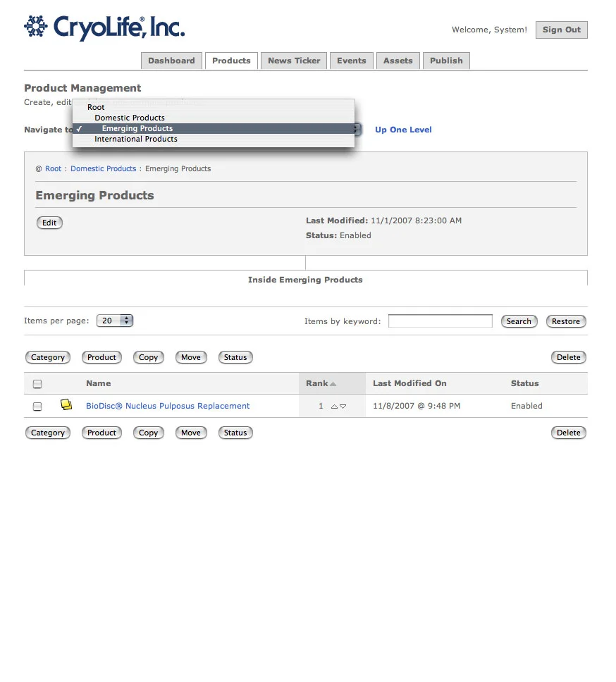Screen dimensions: 616x682
Task: Click the bottom Status button
Action: (235, 433)
